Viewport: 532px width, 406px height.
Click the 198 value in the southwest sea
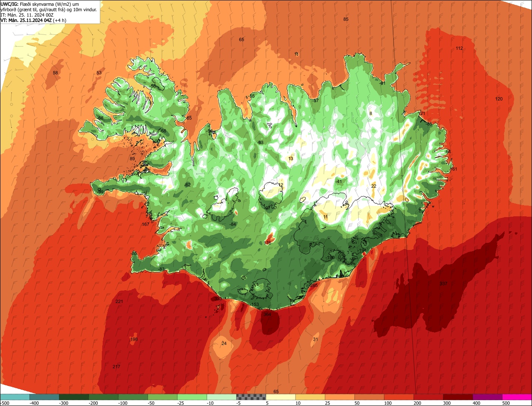point(134,340)
